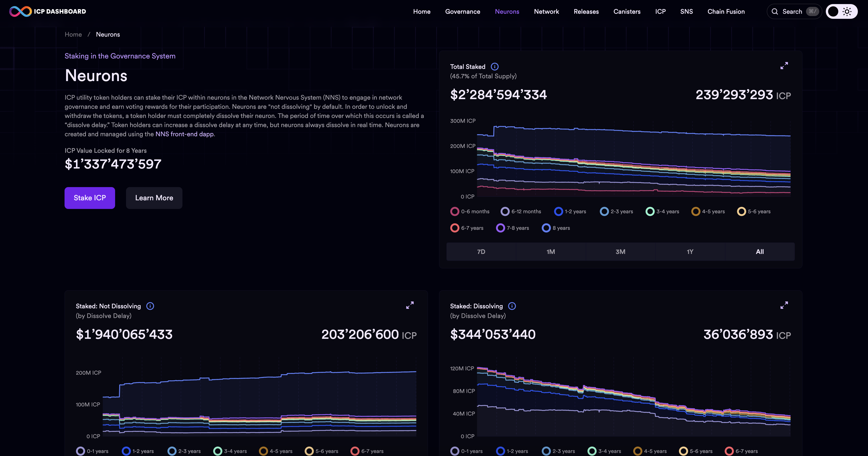Viewport: 868px width, 456px height.
Task: Select the 7D time range tab
Action: pyautogui.click(x=481, y=252)
